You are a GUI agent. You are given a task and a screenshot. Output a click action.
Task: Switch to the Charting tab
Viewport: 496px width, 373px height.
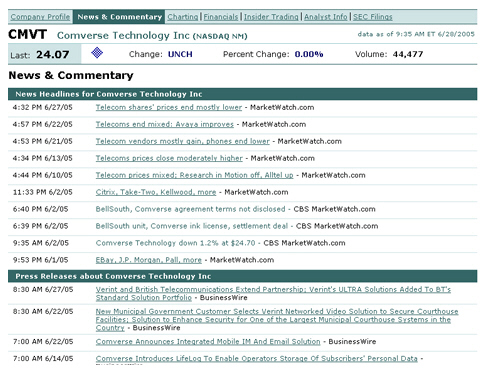[x=183, y=17]
